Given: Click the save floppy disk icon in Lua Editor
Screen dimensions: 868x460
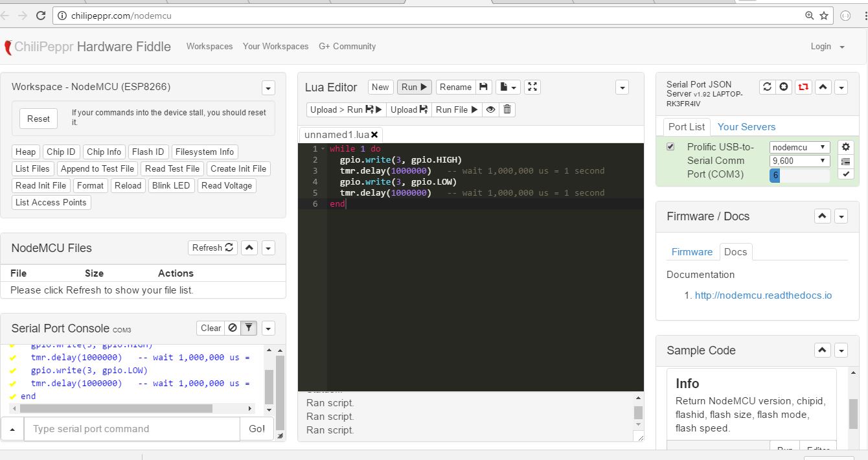Looking at the screenshot, I should coord(483,87).
